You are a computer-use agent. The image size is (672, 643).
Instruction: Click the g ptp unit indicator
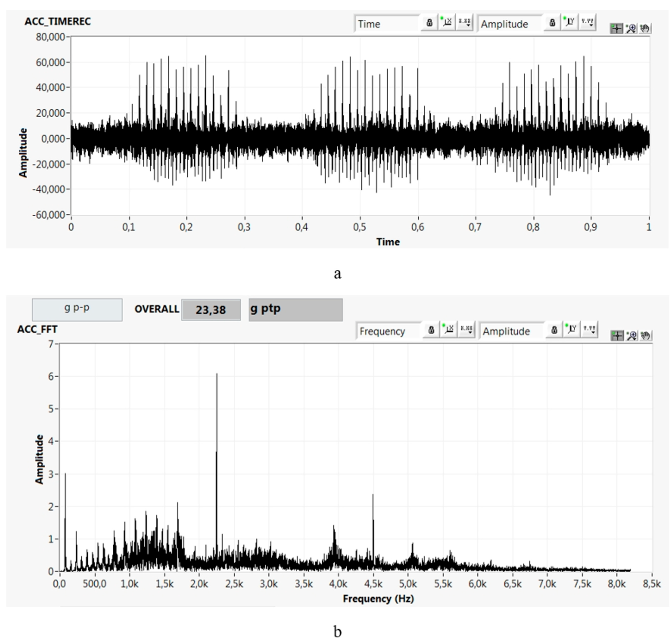coord(296,310)
